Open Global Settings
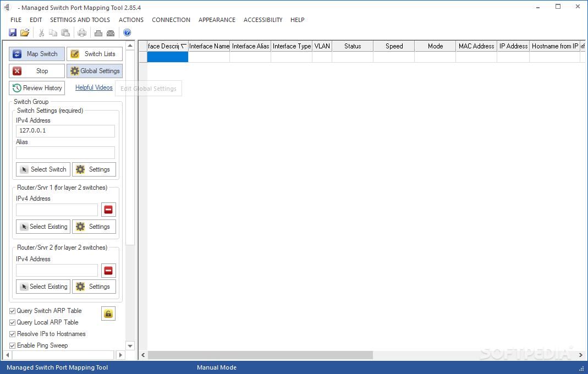Viewport: 588px width, 374px height. (95, 71)
